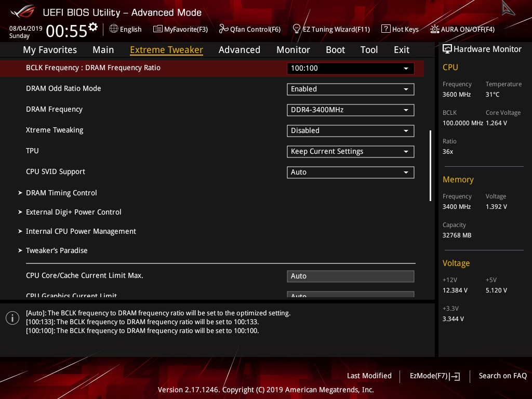Open MyFavorite(F3) menu
Image resolution: width=532 pixels, height=399 pixels.
click(180, 29)
